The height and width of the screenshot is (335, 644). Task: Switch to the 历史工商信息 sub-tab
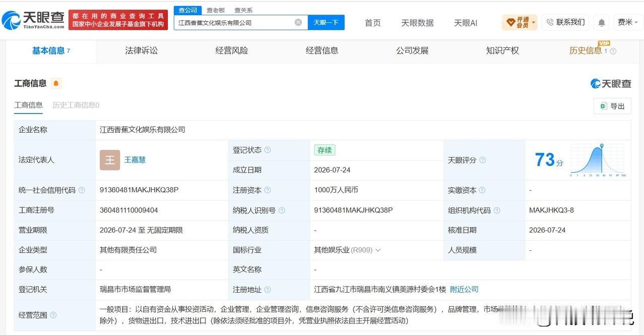click(76, 105)
